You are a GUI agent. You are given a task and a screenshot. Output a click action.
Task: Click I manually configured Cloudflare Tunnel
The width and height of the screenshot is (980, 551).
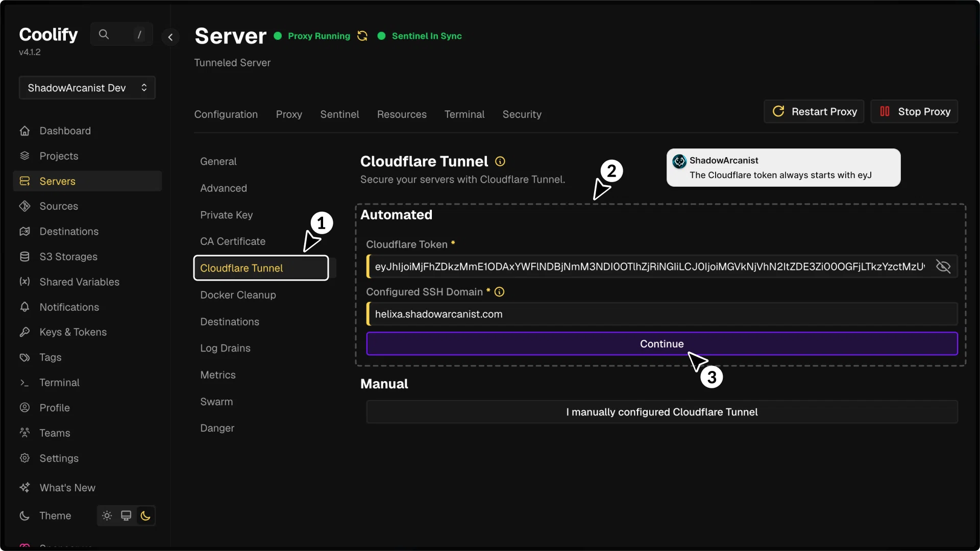click(x=662, y=412)
